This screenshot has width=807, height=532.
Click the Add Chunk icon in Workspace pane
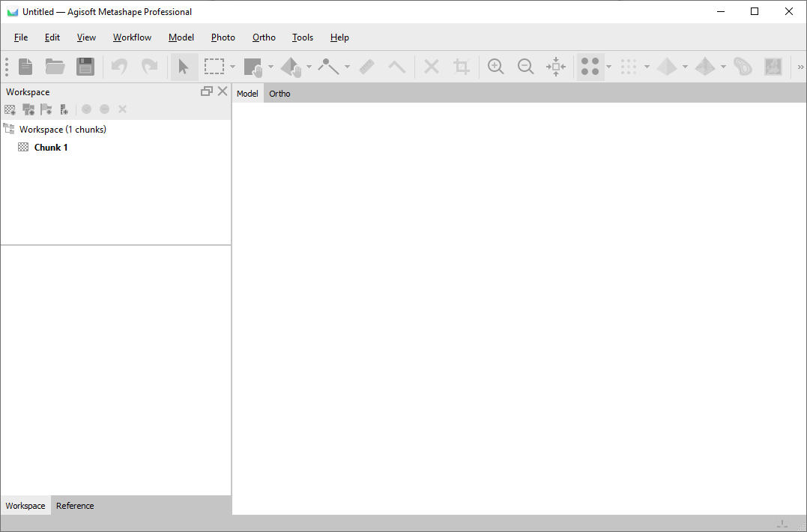click(x=10, y=109)
